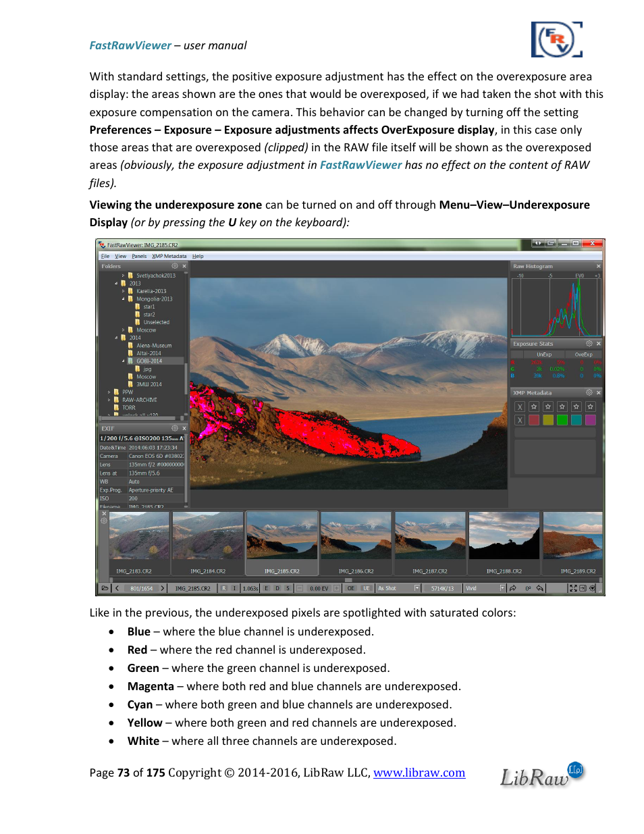Click the 5714K/13 white balance readout
This screenshot has height=834, width=644.
click(443, 588)
